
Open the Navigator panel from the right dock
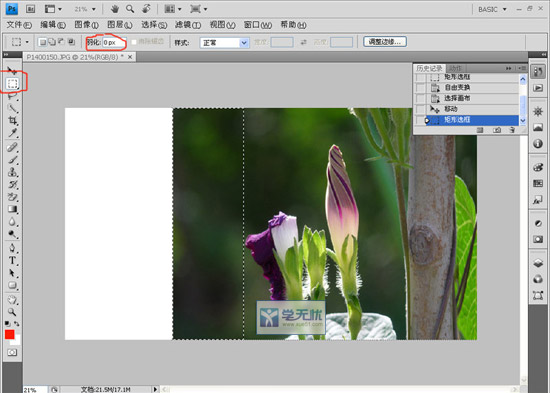538,112
